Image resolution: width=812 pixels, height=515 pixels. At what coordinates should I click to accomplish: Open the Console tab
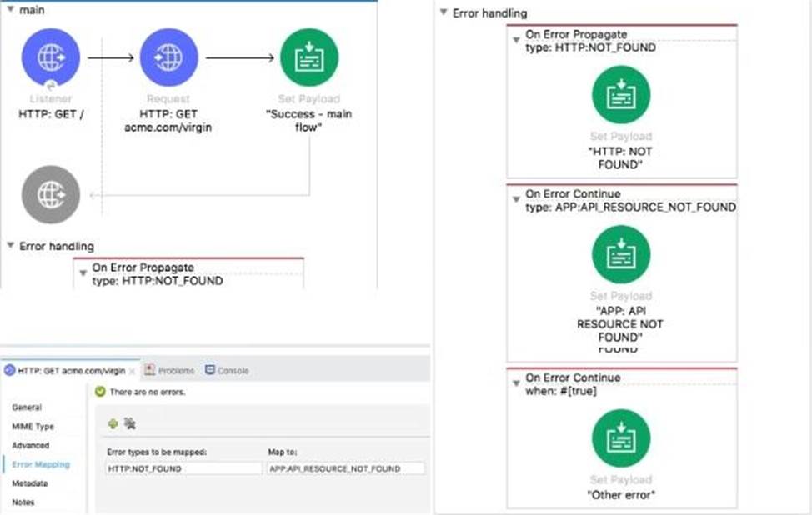point(227,371)
